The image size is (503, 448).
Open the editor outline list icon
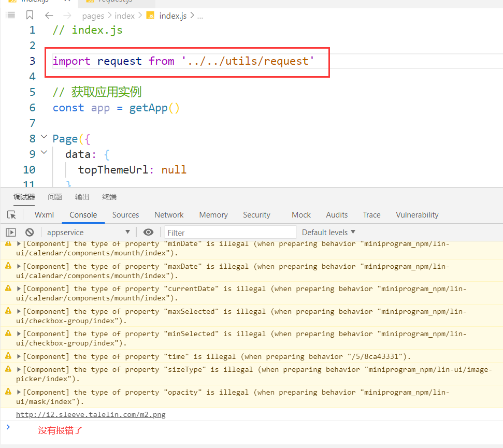(10, 15)
